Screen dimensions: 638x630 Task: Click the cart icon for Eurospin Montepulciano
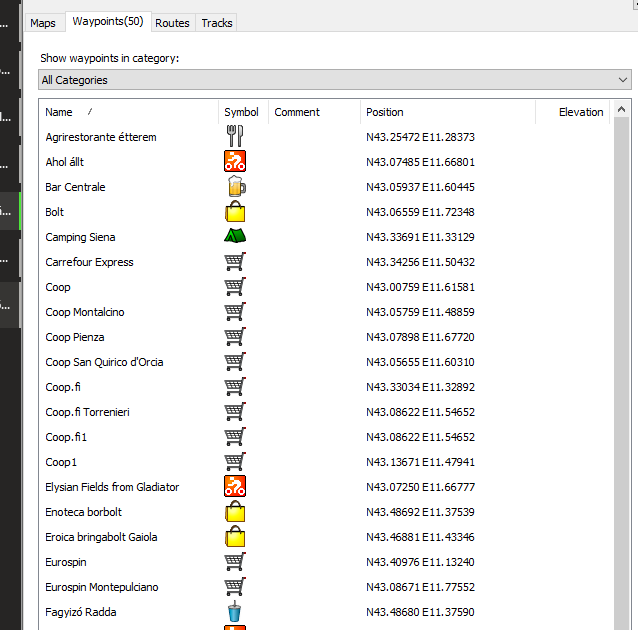pos(235,586)
